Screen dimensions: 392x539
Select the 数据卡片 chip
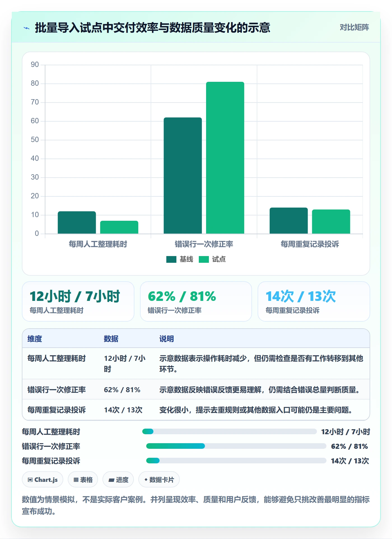(159, 480)
